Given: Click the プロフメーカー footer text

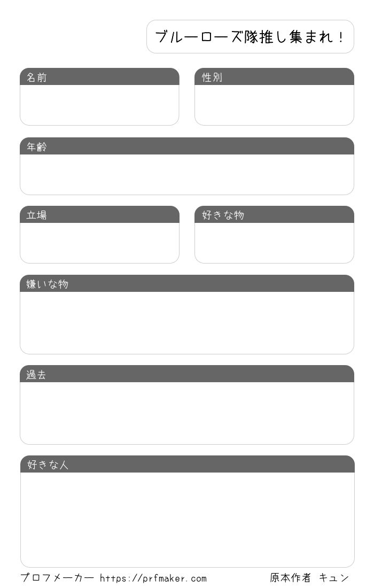Looking at the screenshot, I should click(x=57, y=578).
